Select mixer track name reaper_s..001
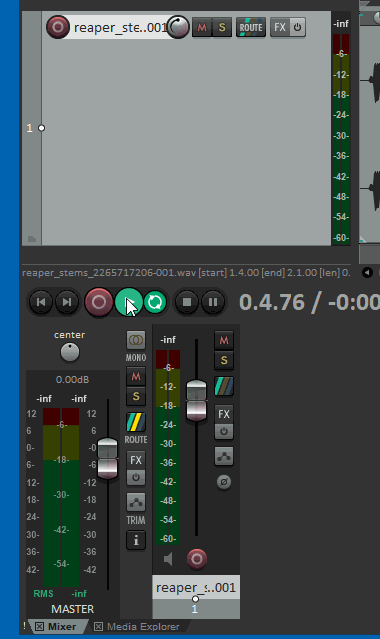The width and height of the screenshot is (380, 639). 196,587
